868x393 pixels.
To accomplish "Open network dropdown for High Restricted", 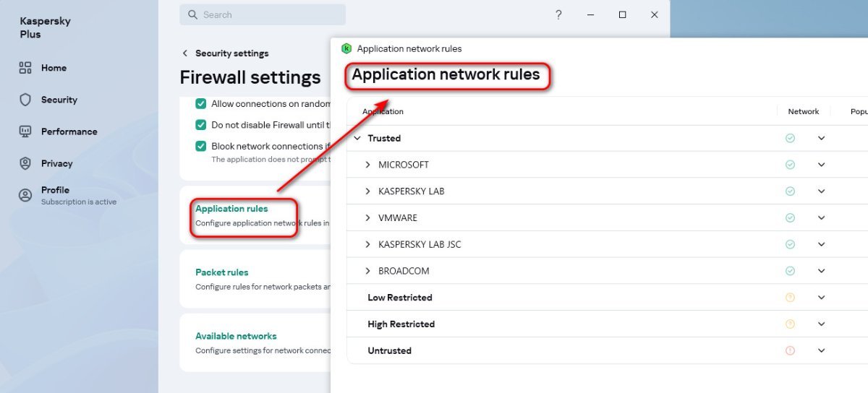I will [x=821, y=324].
